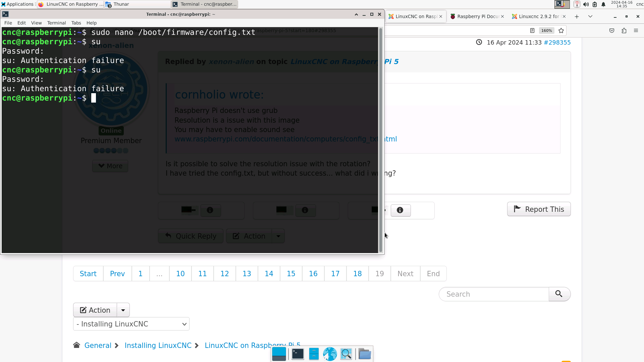Viewport: 644px width, 362px height.
Task: Open the Firefox extensions puzzle icon
Action: tap(624, 31)
